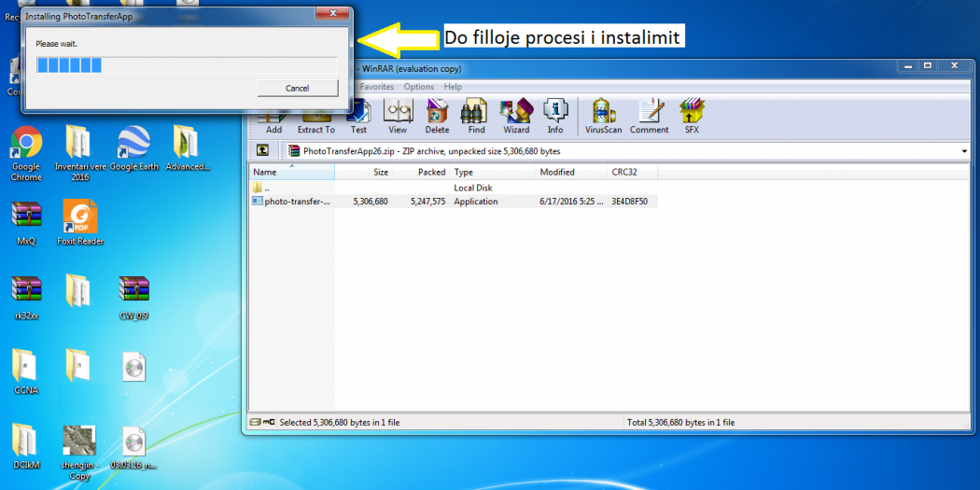Cancel the PhotoTransferApp installation
This screenshot has height=490, width=980.
[x=298, y=88]
